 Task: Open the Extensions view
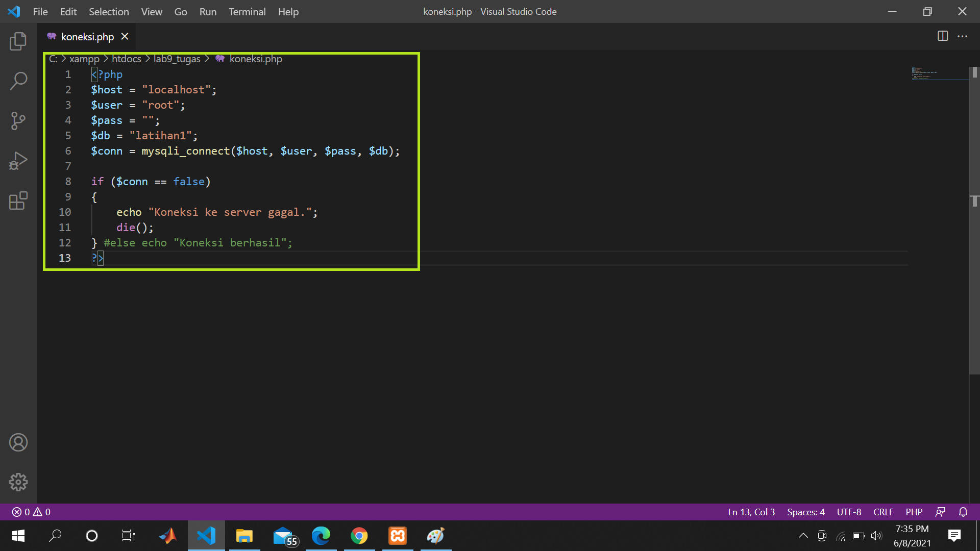coord(18,201)
